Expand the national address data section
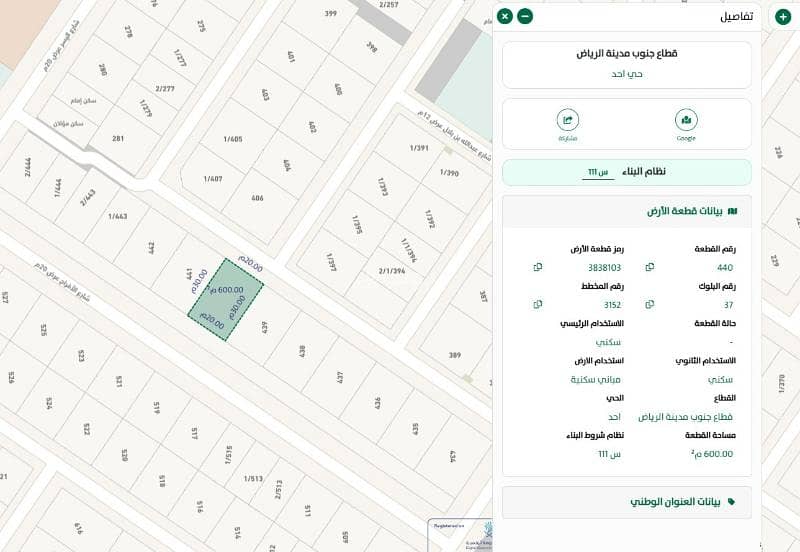The image size is (800, 552). click(626, 501)
